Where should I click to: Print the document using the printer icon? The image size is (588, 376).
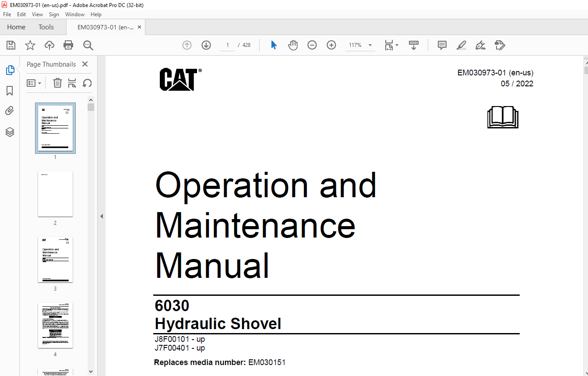68,45
